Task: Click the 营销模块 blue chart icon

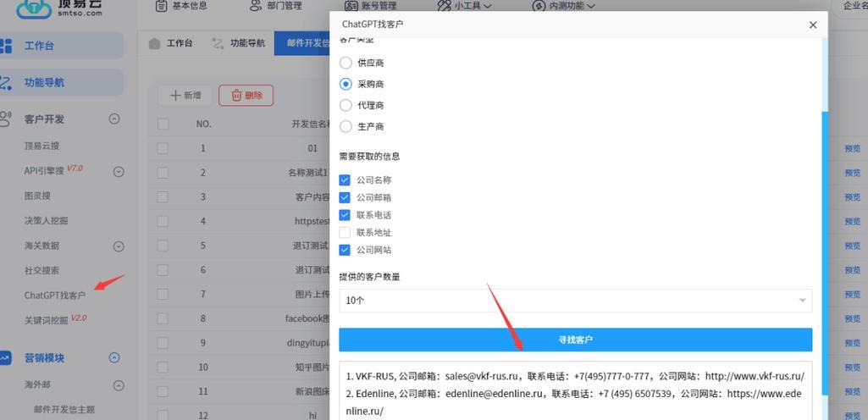Action: (x=5, y=358)
